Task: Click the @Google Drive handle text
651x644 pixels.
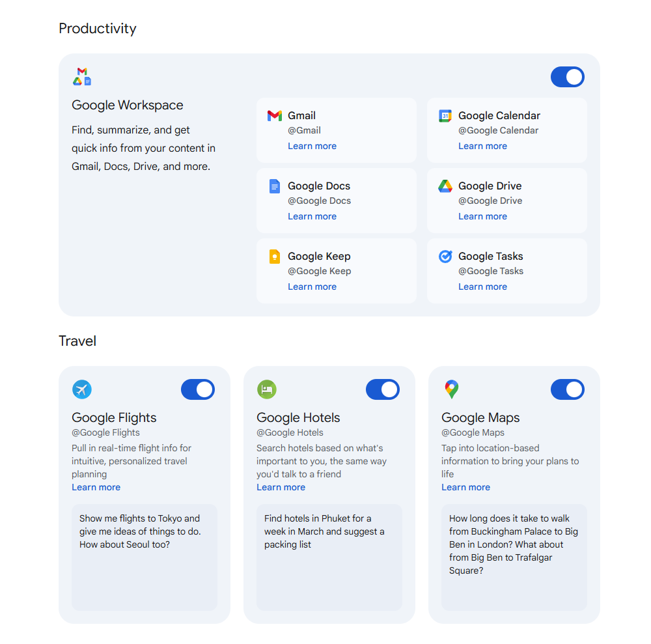Action: pos(490,201)
